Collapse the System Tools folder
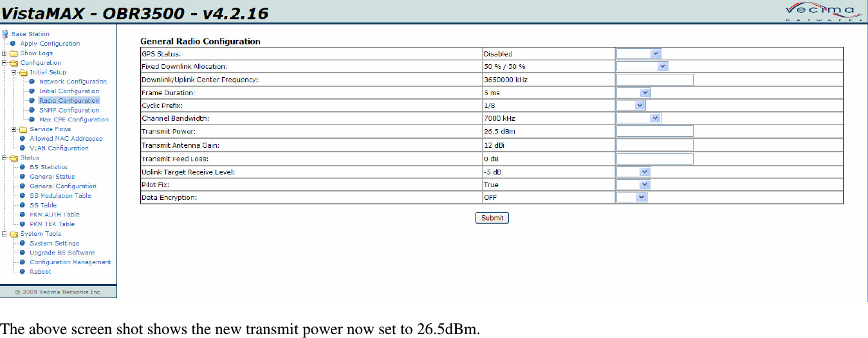This screenshot has width=868, height=338. click(x=4, y=234)
